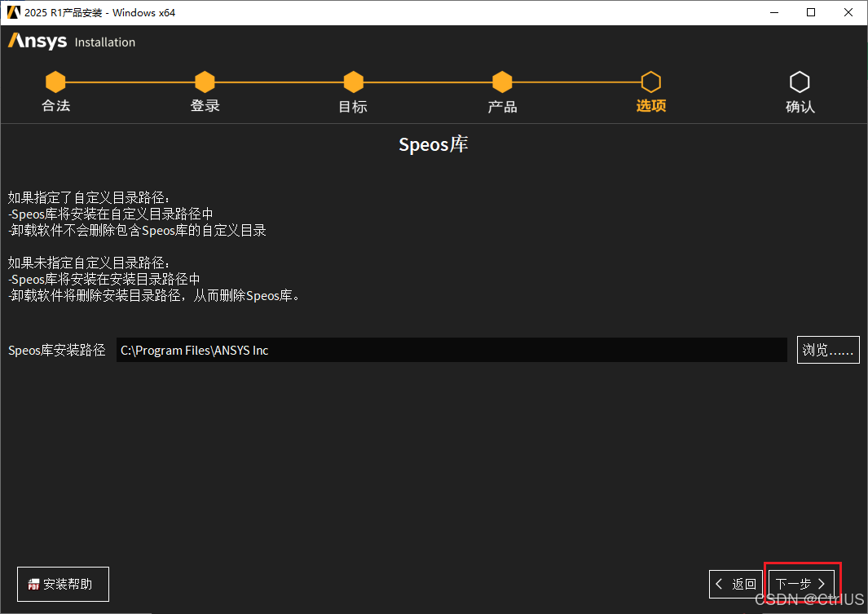Select the 目标 step label
868x614 pixels.
point(353,106)
